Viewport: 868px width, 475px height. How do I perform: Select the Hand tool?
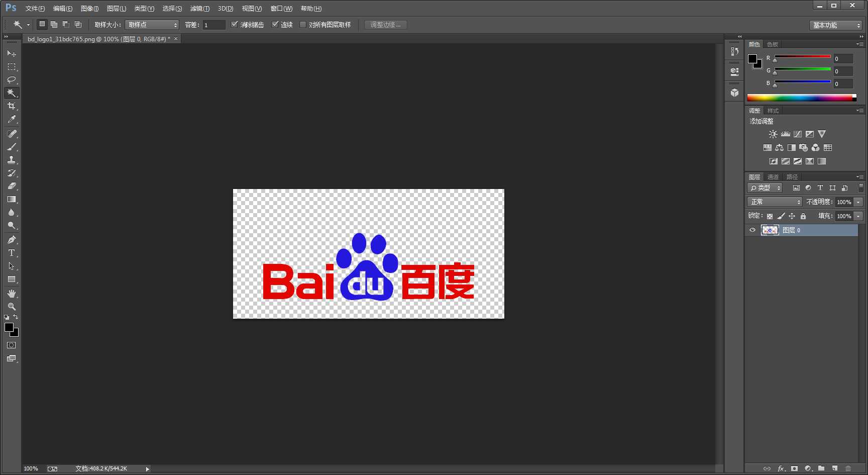tap(12, 294)
